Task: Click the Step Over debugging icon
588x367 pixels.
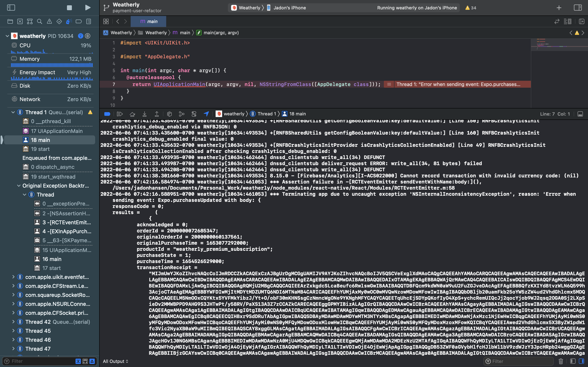Action: click(x=132, y=114)
